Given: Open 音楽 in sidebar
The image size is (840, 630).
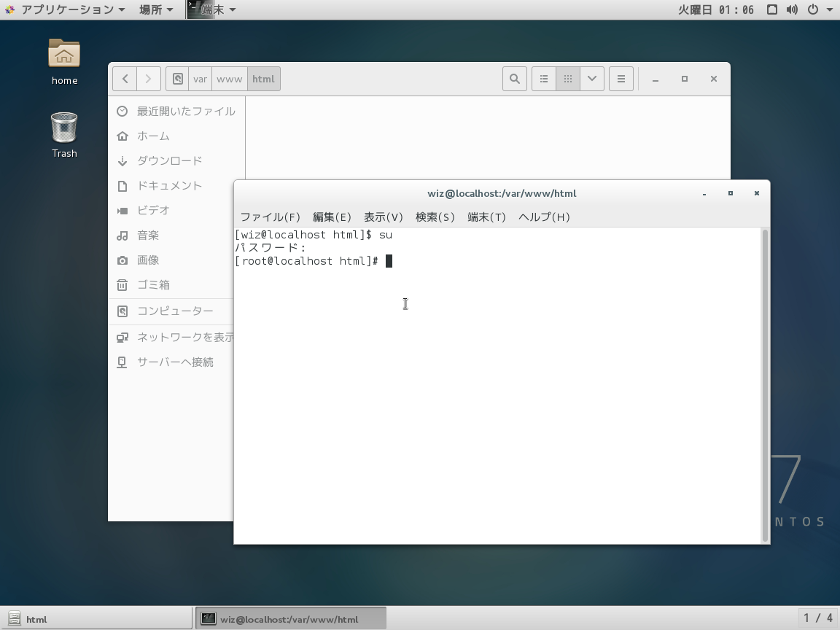Looking at the screenshot, I should [171, 236].
